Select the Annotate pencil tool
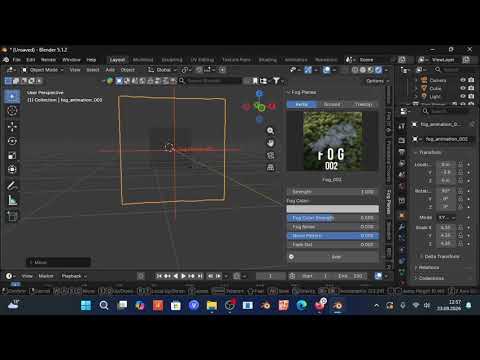The width and height of the screenshot is (480, 360). [x=12, y=185]
